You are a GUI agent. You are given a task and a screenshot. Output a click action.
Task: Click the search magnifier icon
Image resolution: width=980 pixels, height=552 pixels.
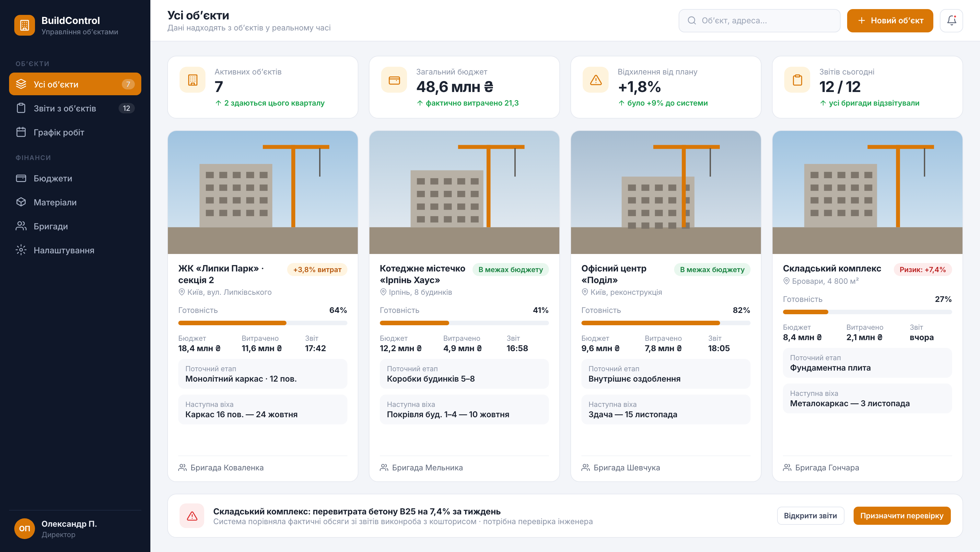click(692, 20)
